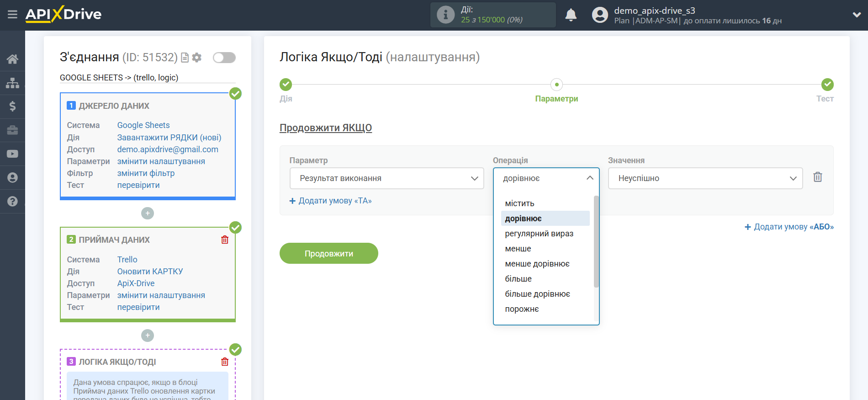Choose більше option
Viewport: 868px width, 400px height.
point(545,279)
